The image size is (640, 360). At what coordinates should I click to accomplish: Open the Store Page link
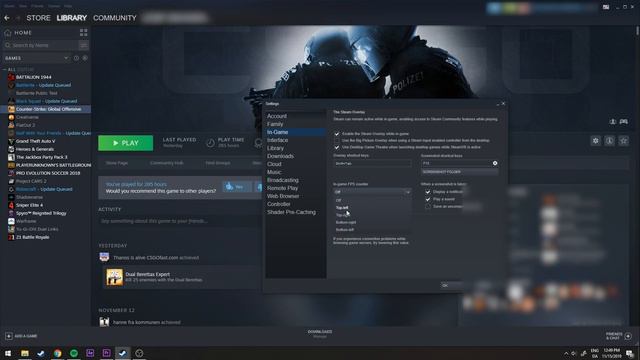(x=117, y=163)
